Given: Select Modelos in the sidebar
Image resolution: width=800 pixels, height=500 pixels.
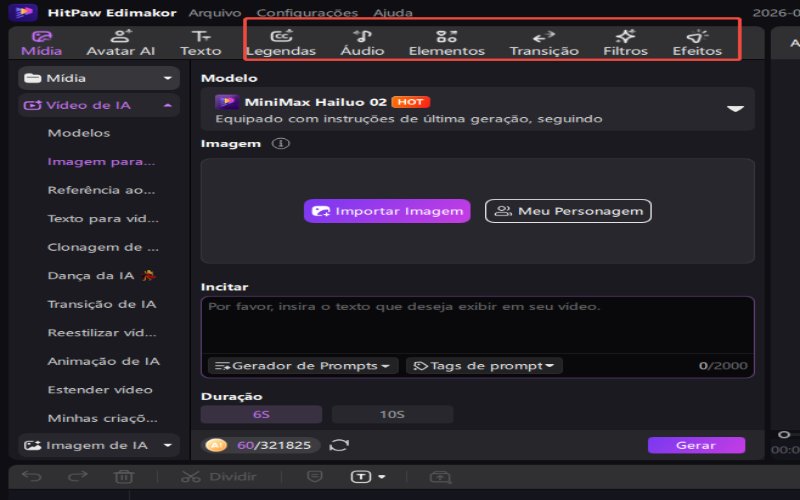Looking at the screenshot, I should (x=79, y=133).
